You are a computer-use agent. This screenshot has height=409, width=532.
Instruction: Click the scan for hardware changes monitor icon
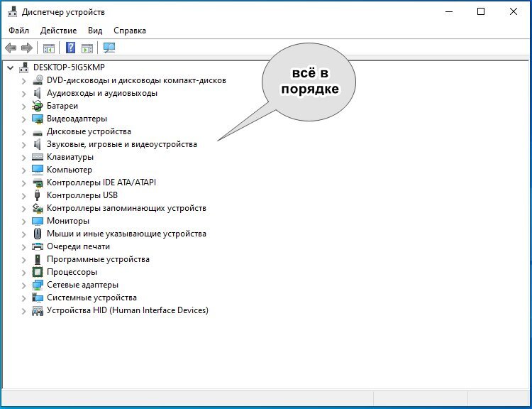[x=109, y=48]
